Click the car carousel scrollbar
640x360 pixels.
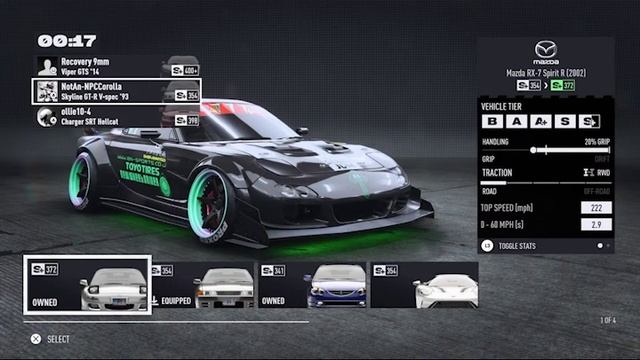pos(166,322)
